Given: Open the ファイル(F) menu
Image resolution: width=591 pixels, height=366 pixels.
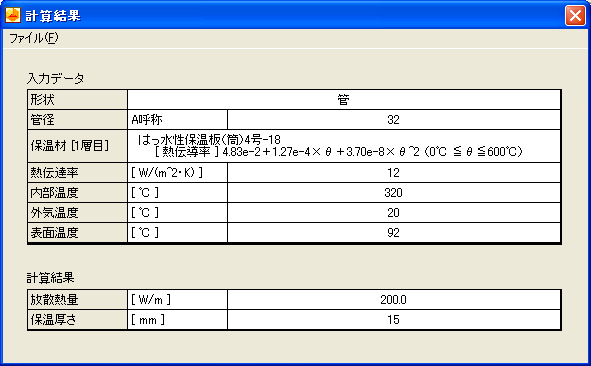Looking at the screenshot, I should (34, 38).
